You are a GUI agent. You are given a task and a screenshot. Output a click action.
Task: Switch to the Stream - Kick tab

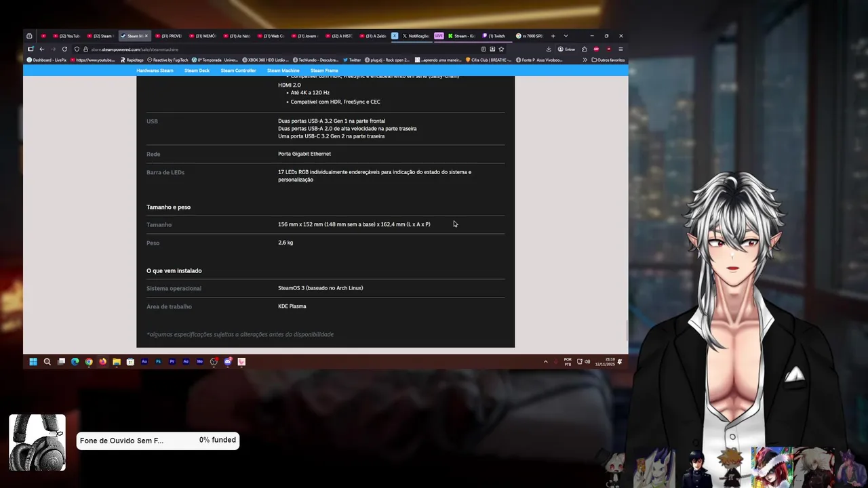pyautogui.click(x=461, y=36)
